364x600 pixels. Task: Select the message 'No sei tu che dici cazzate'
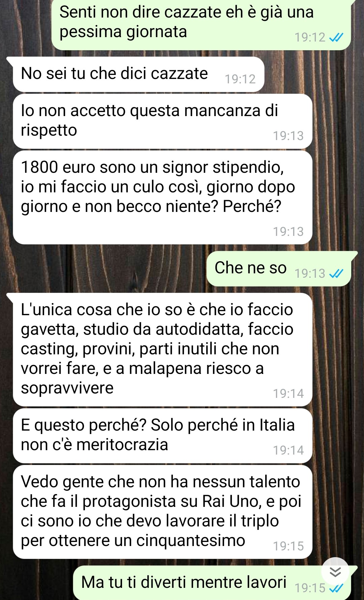[138, 74]
